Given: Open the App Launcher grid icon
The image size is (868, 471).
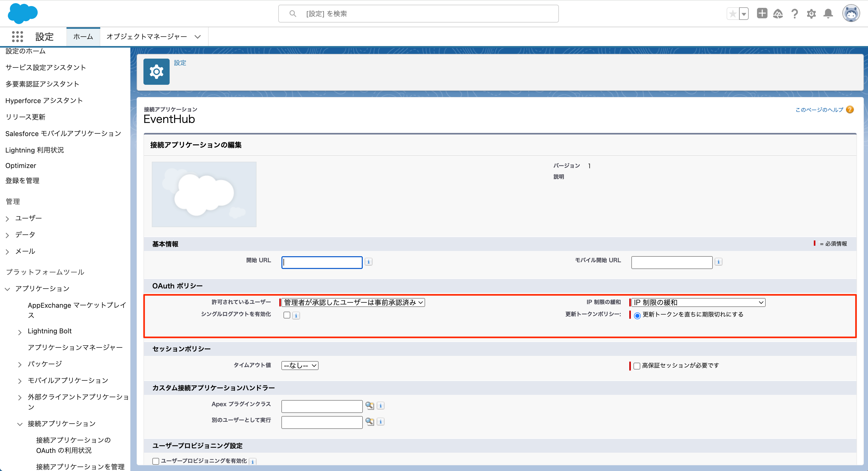Looking at the screenshot, I should click(18, 36).
